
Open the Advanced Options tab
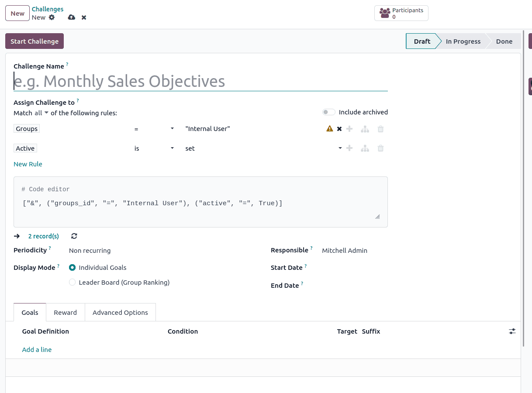pos(120,312)
